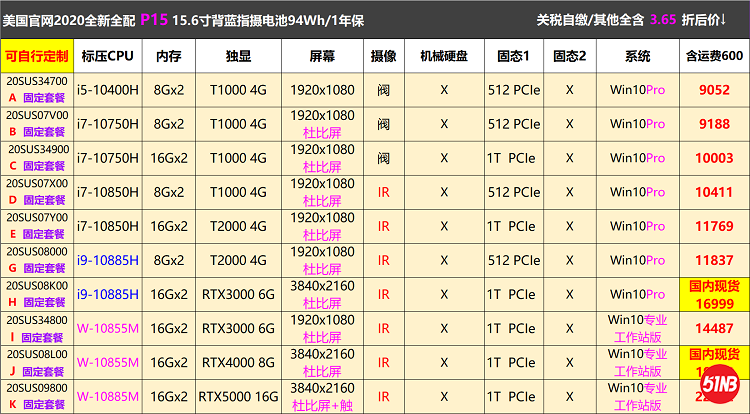Select the RTX5000 16G graphics cell
The height and width of the screenshot is (414, 750).
[238, 397]
